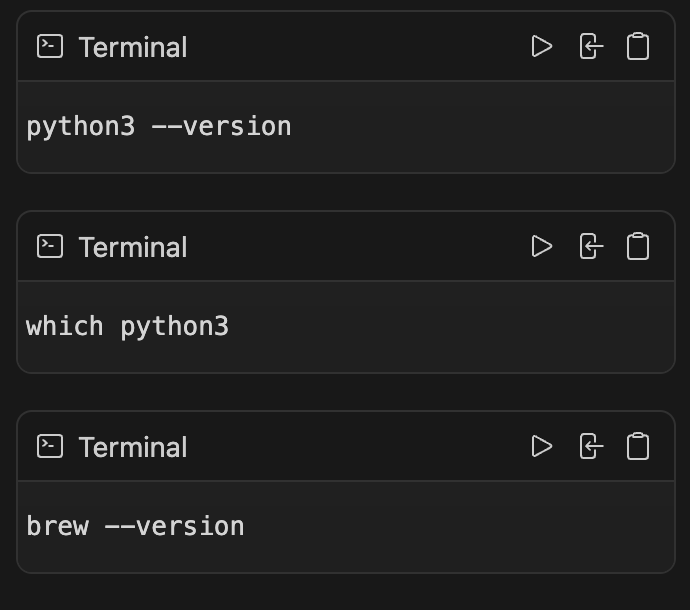The height and width of the screenshot is (610, 690).
Task: Insert brew --version into terminal
Action: pyautogui.click(x=591, y=446)
